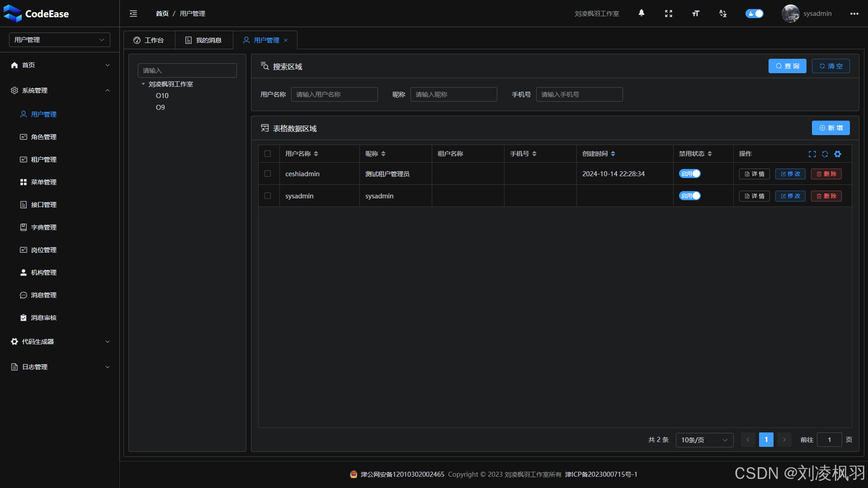Screen dimensions: 868x488
Task: Click the language translation icon
Action: 722,14
